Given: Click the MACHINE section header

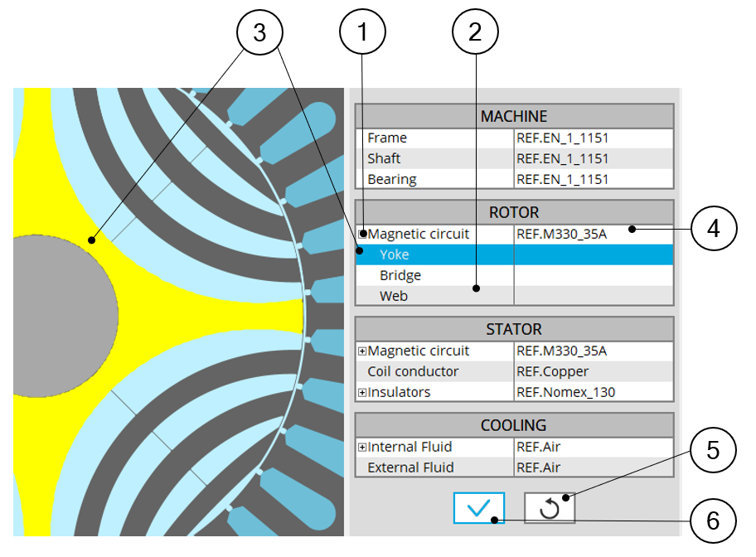Looking at the screenshot, I should [514, 117].
